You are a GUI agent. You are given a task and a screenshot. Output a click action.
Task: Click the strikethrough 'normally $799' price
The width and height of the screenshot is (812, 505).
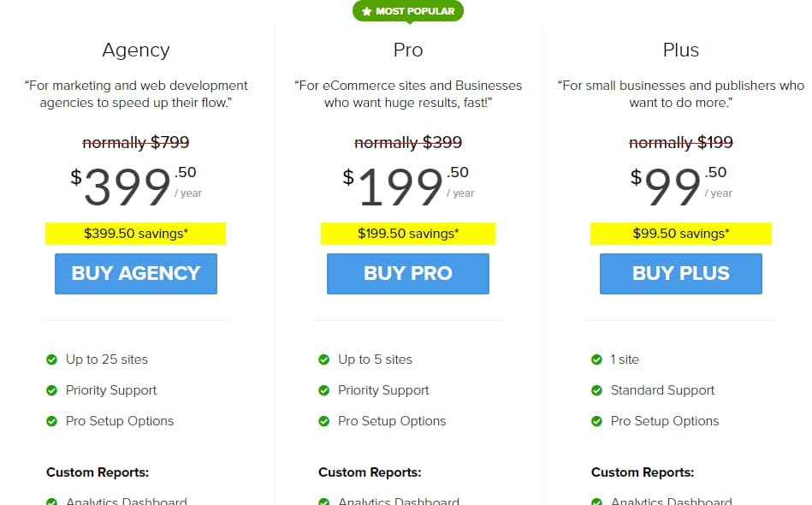(135, 142)
